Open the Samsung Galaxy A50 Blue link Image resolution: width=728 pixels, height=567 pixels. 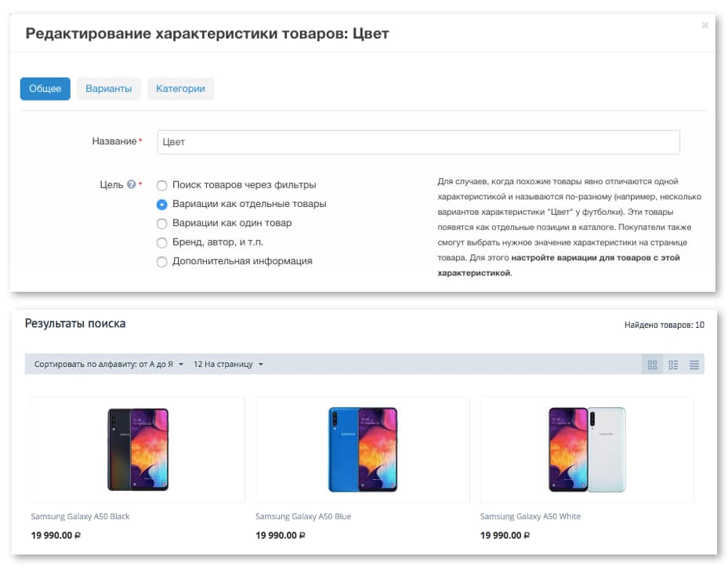pos(303,517)
